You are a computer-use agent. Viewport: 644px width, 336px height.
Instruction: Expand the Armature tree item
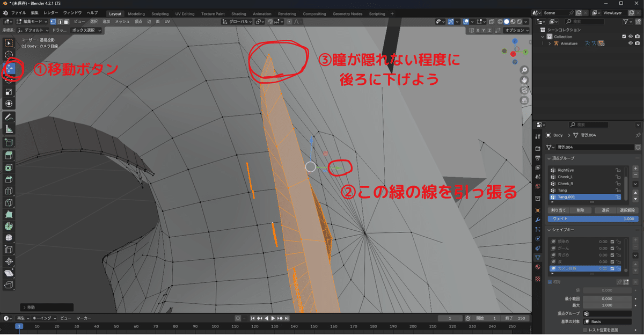[548, 43]
